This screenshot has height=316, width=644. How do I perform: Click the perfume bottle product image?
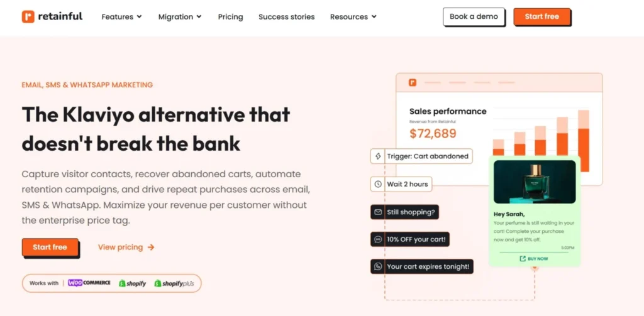coord(535,182)
